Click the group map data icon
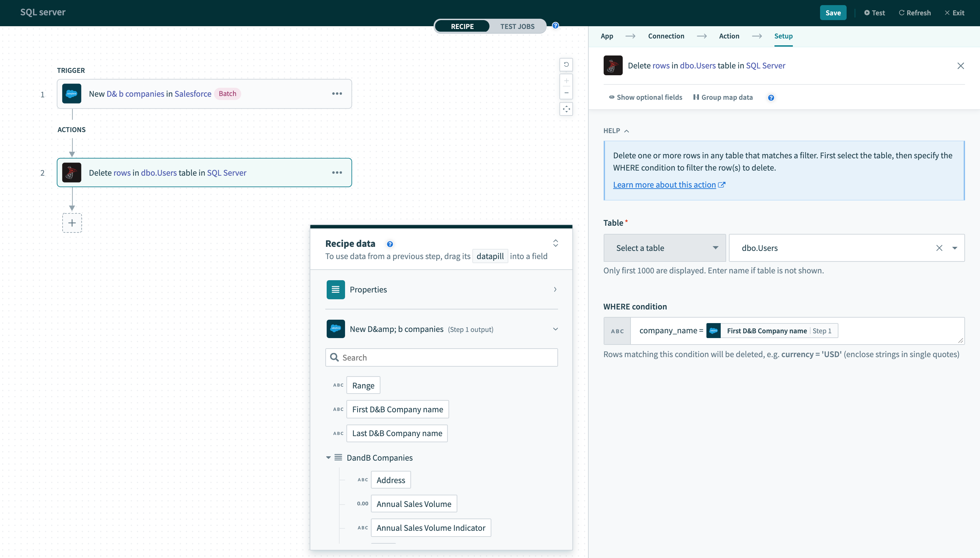 (x=695, y=97)
